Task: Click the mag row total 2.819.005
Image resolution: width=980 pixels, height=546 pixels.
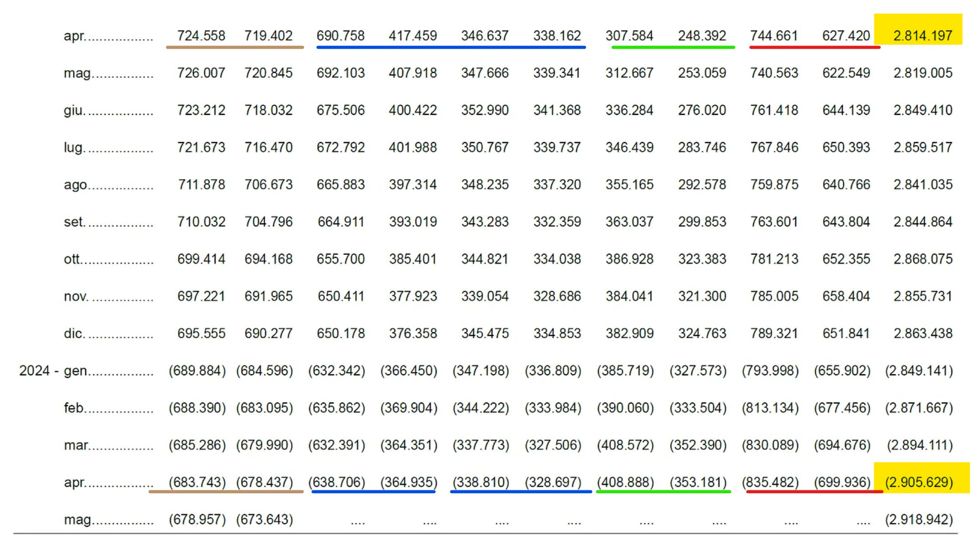Action: pyautogui.click(x=923, y=73)
